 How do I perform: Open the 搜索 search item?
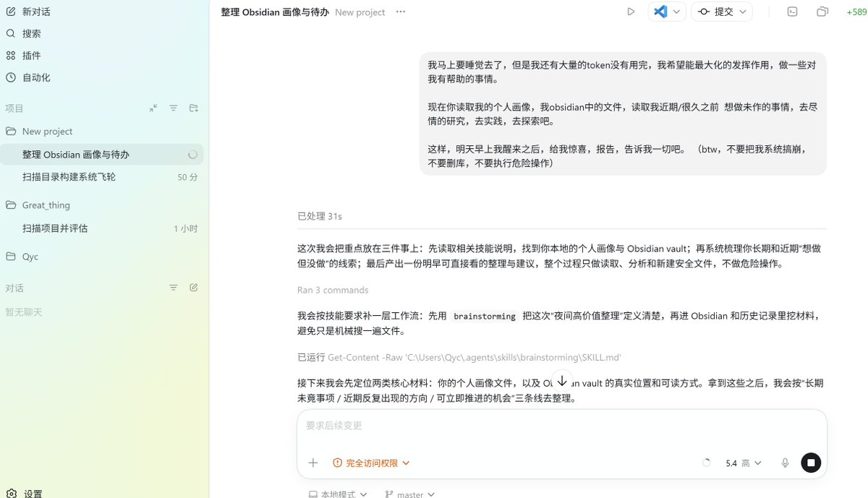pyautogui.click(x=23, y=33)
